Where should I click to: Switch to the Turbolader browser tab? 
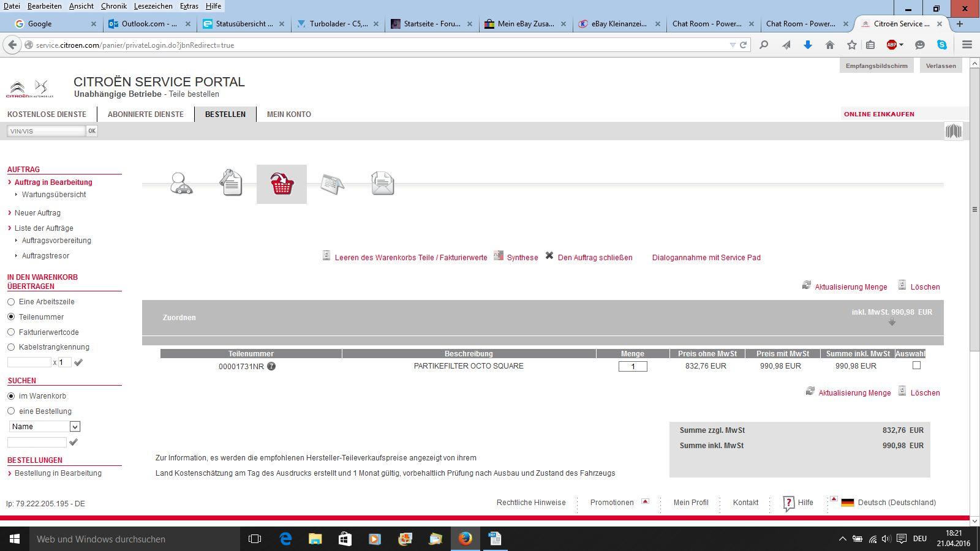point(338,24)
